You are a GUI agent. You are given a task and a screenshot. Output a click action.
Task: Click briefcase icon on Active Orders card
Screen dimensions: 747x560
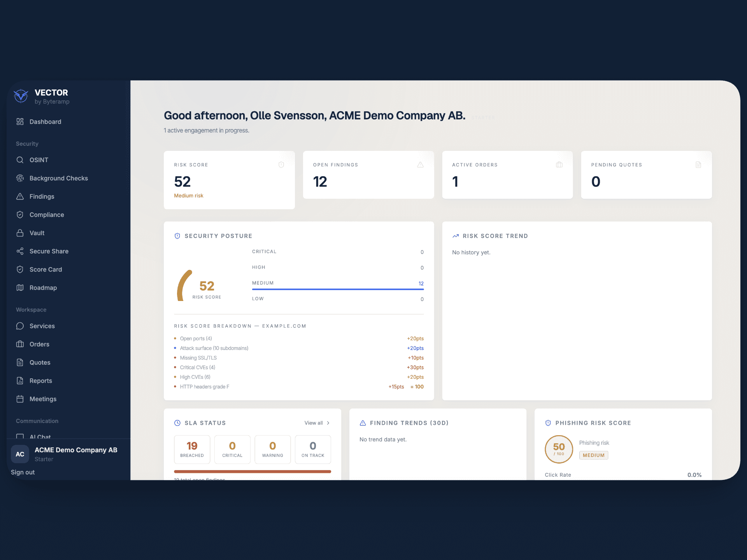[559, 165]
